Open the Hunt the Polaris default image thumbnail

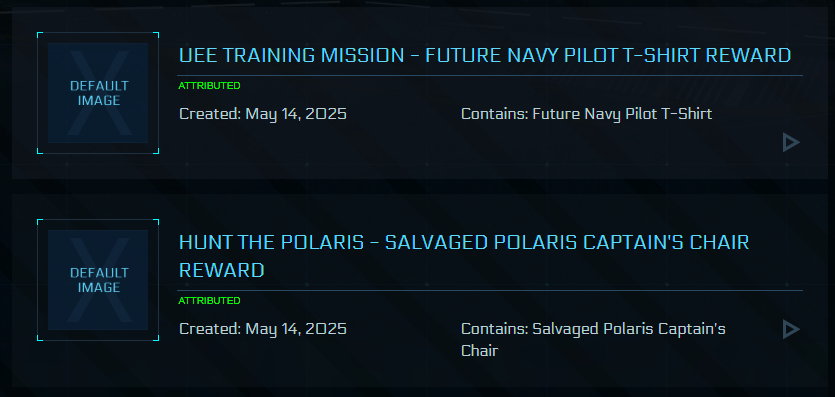tap(98, 280)
